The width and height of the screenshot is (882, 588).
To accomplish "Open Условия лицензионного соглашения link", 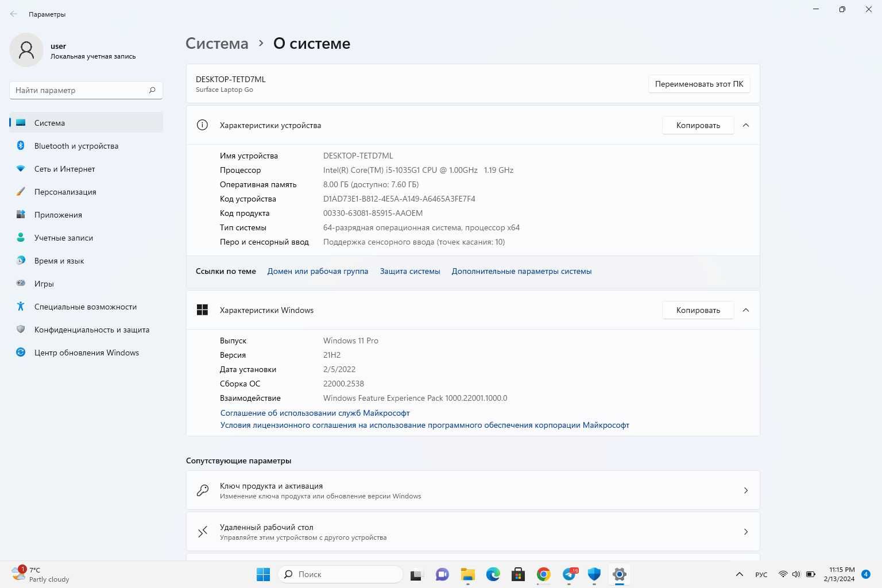I will (x=424, y=425).
